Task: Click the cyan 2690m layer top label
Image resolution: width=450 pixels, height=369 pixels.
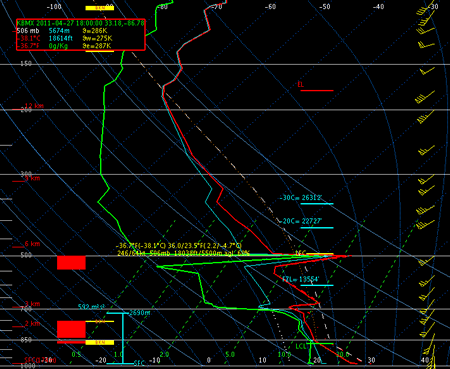Action: pos(140,313)
